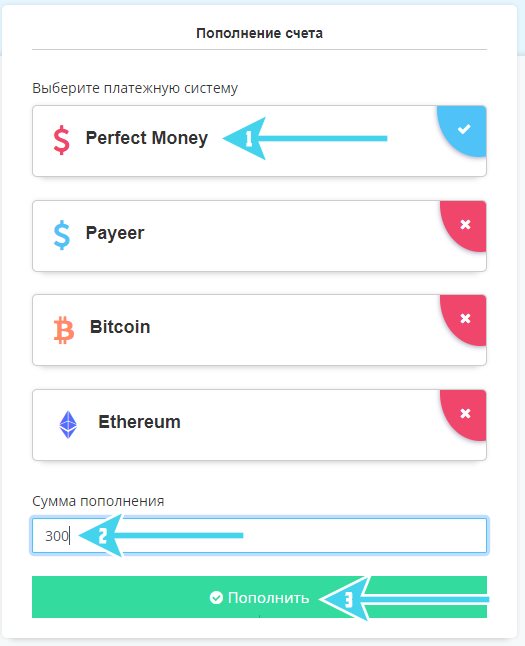The height and width of the screenshot is (646, 525).
Task: Click the red X badge on Bitcoin
Action: [x=464, y=319]
